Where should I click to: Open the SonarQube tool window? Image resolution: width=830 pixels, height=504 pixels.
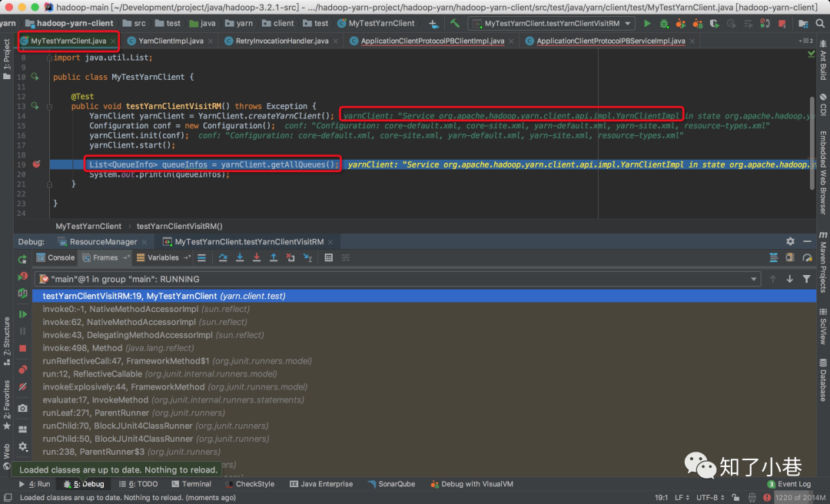391,484
